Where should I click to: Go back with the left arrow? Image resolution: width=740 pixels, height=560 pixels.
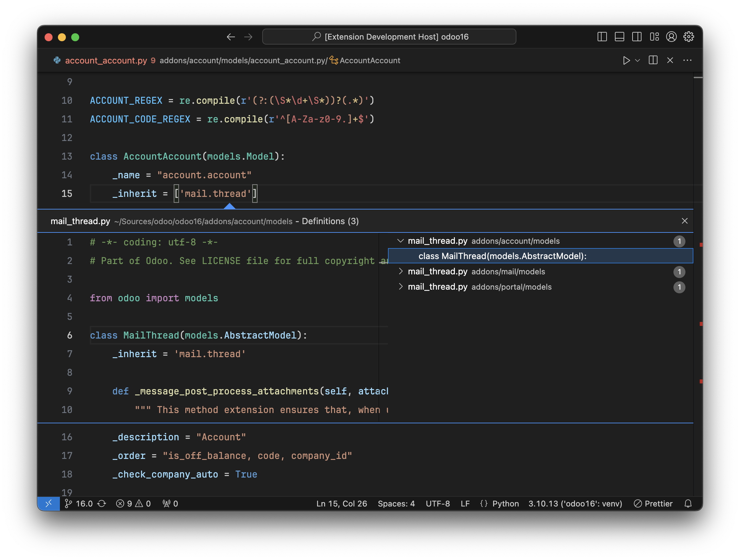click(x=231, y=37)
